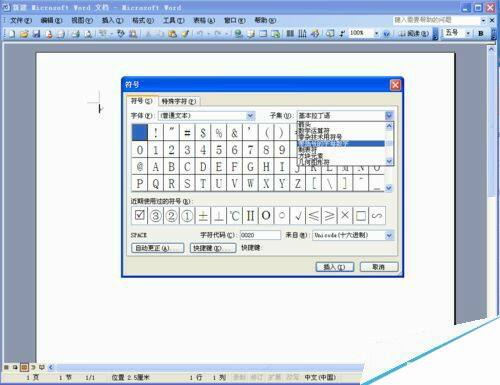The image size is (500, 385).
Task: Click the 取消 cancel button
Action: point(379,267)
